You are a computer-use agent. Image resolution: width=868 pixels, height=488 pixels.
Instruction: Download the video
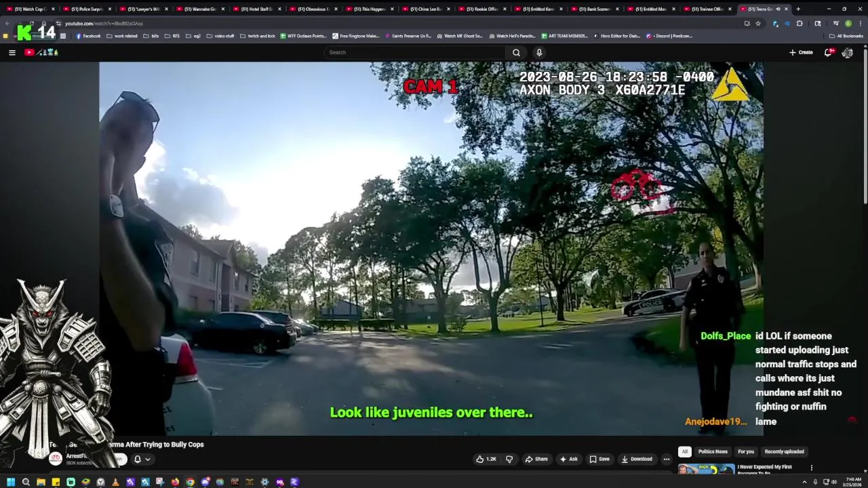click(637, 459)
